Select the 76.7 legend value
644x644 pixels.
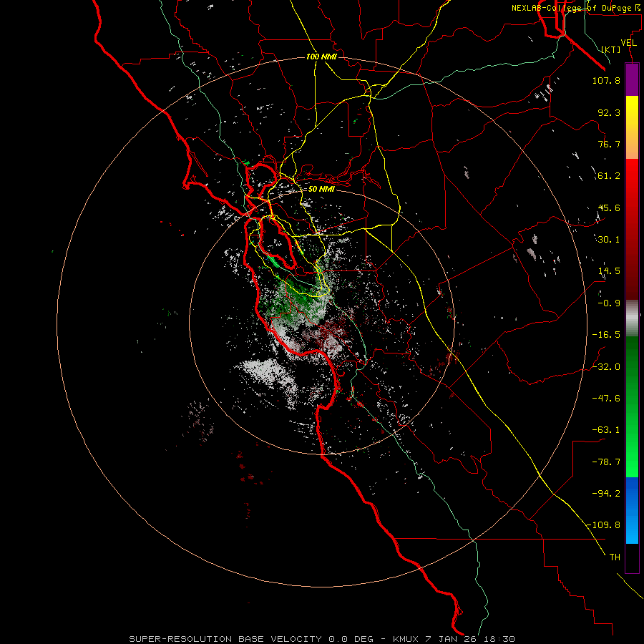click(x=609, y=144)
